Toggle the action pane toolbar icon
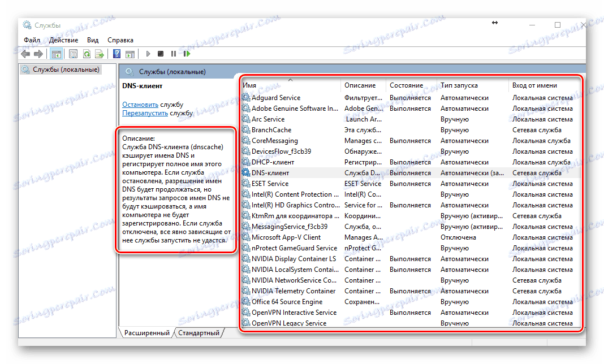This screenshot has width=604, height=364. tap(130, 54)
